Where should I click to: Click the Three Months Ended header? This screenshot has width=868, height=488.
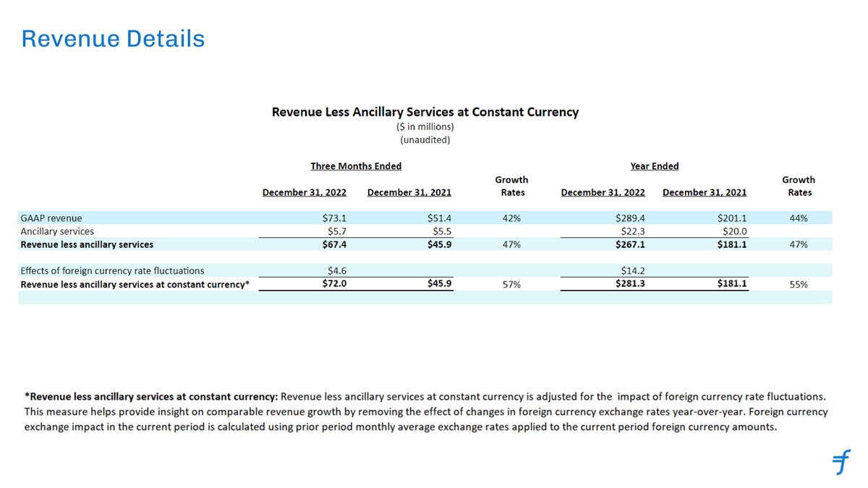click(x=356, y=166)
